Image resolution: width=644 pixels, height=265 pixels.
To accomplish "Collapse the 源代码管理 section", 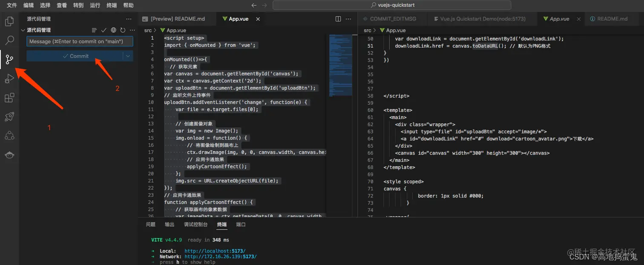I will pyautogui.click(x=23, y=30).
